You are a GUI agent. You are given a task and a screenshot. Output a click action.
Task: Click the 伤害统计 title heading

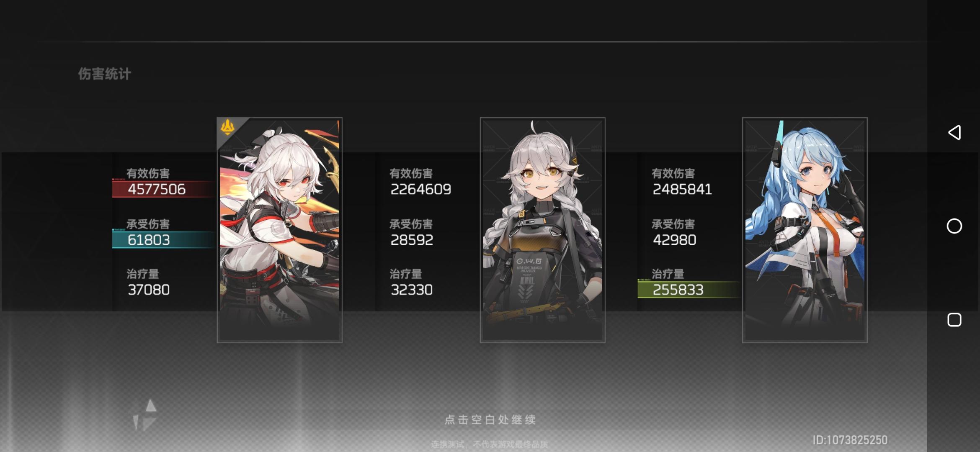tap(104, 74)
